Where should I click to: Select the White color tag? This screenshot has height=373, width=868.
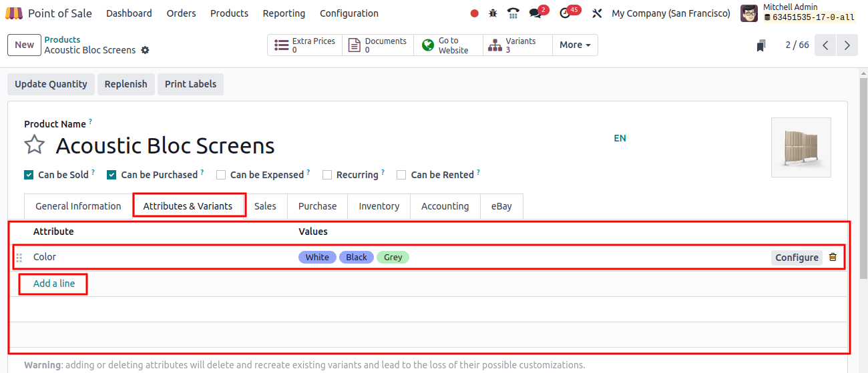[x=317, y=257]
